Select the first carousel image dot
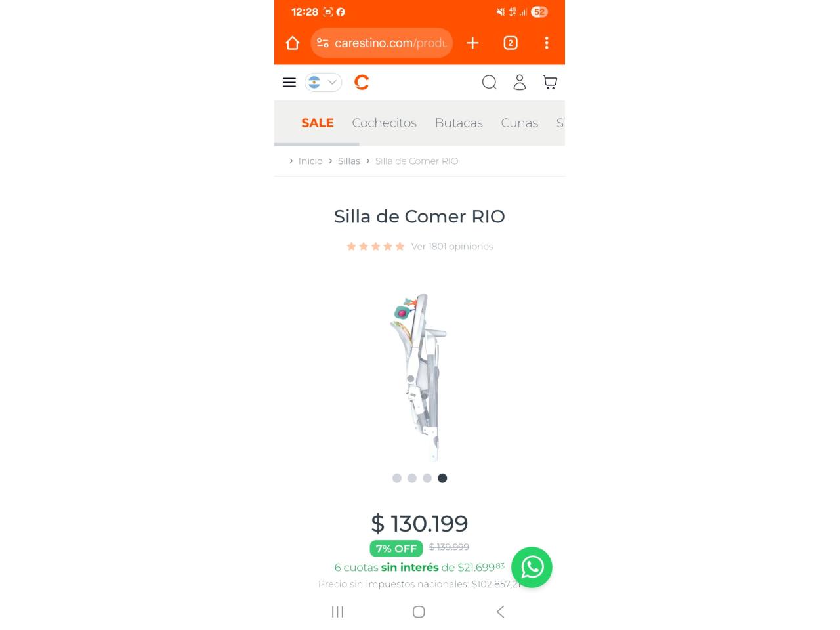 point(397,478)
